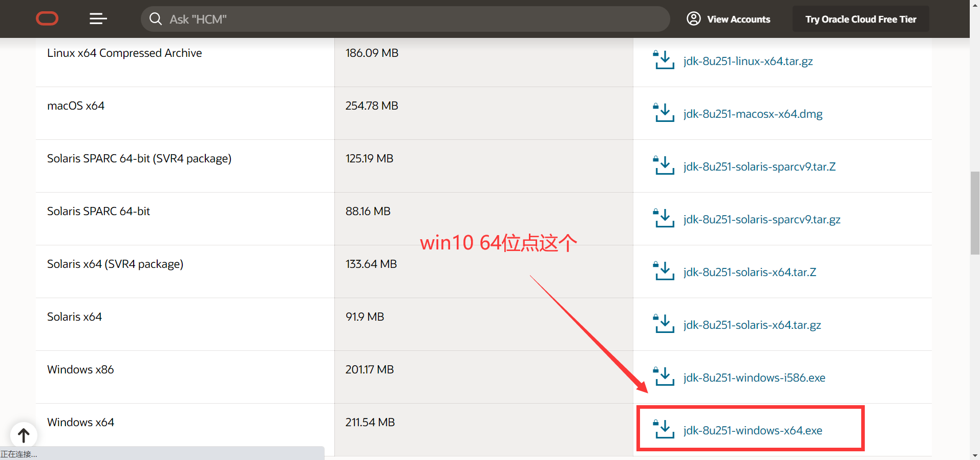This screenshot has height=460, width=980.
Task: Click download icon for jdk-8u251-windows-x64.exe
Action: (664, 429)
